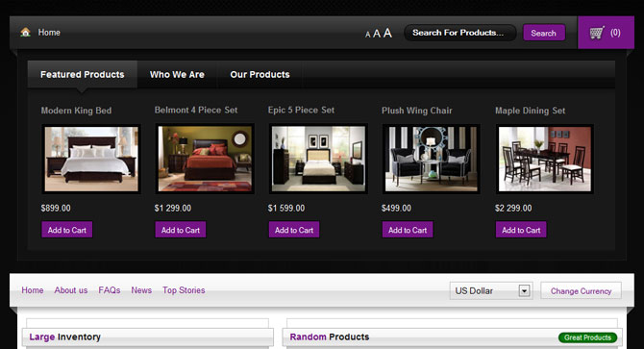Select the largest font size A
Image resolution: width=644 pixels, height=349 pixels.
click(x=387, y=33)
